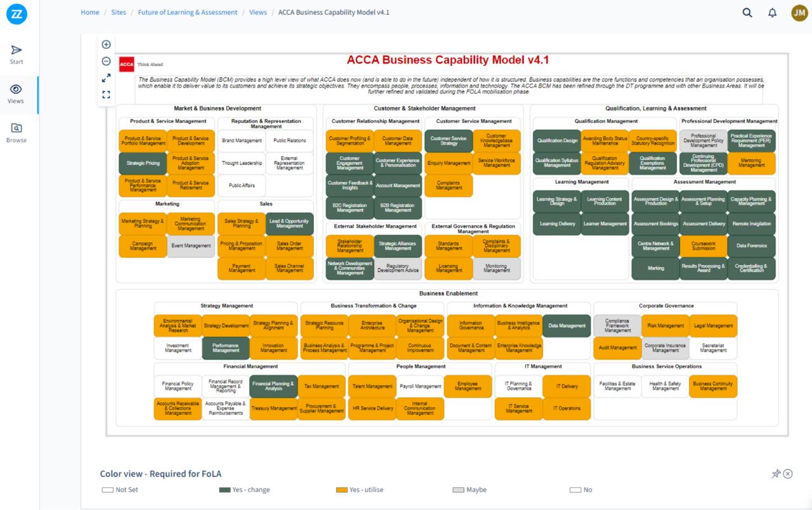This screenshot has height=510, width=812.
Task: Expand the diagram with the diagonal arrows icon
Action: click(x=106, y=78)
